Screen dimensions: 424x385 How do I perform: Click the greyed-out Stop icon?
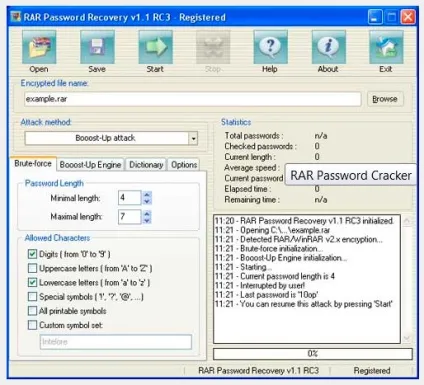tap(213, 47)
